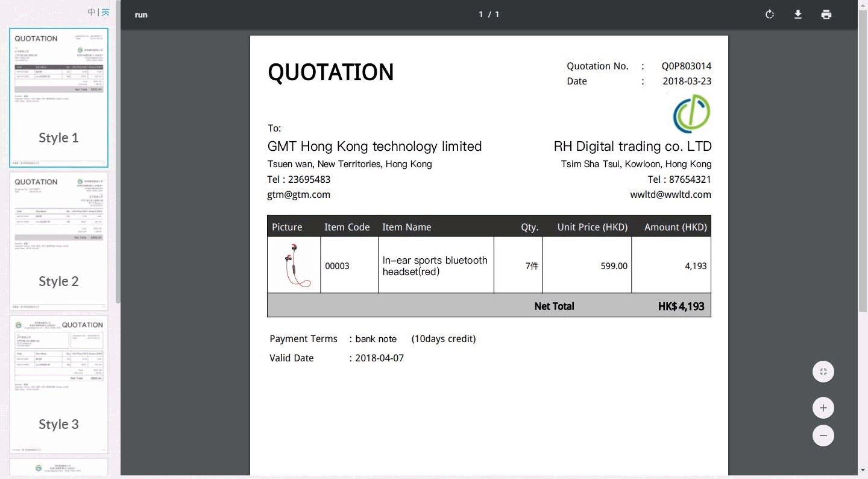
Task: Click 'Tel : 23695483'
Action: click(x=299, y=180)
